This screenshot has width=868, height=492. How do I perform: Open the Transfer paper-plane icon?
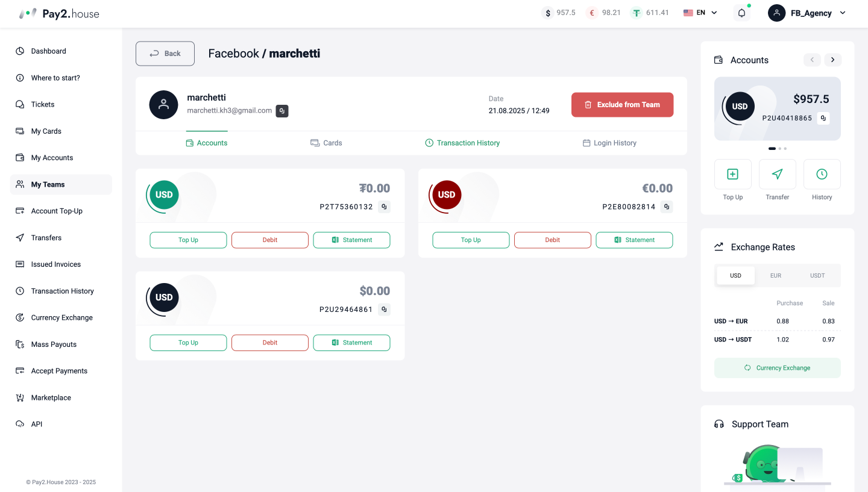[x=777, y=174]
